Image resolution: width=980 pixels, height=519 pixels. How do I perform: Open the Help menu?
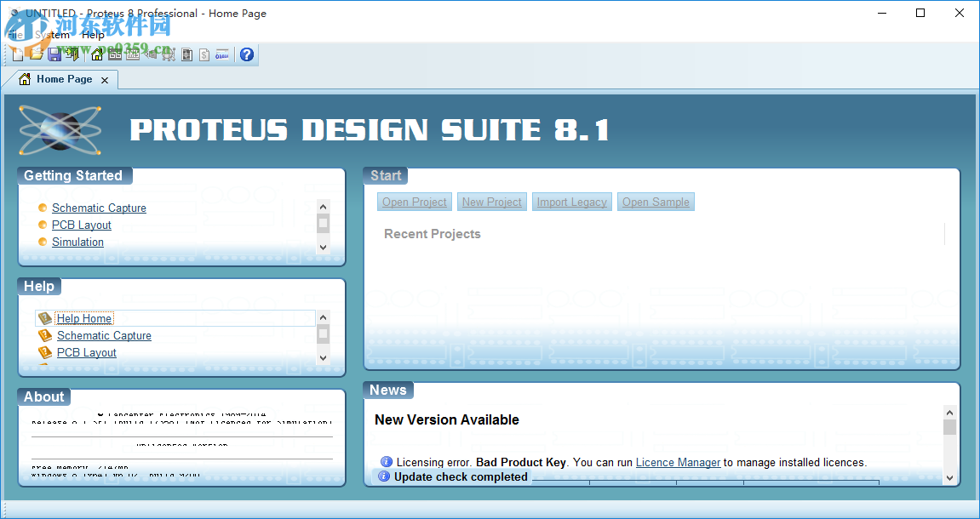[x=93, y=35]
